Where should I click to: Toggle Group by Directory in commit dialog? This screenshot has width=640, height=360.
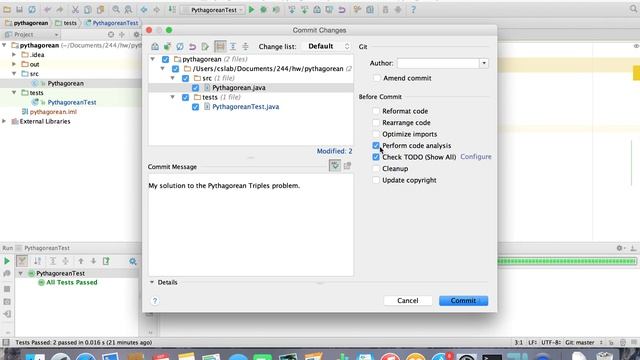[220, 47]
